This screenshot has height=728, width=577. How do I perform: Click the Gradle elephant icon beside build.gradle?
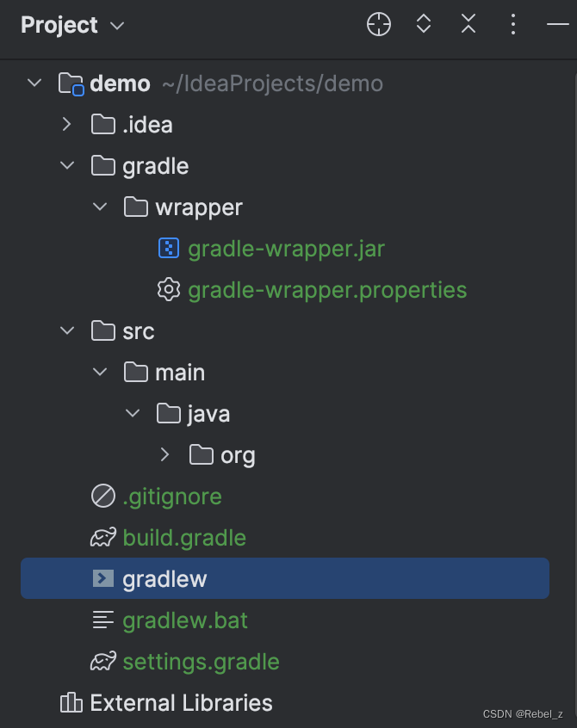coord(103,537)
